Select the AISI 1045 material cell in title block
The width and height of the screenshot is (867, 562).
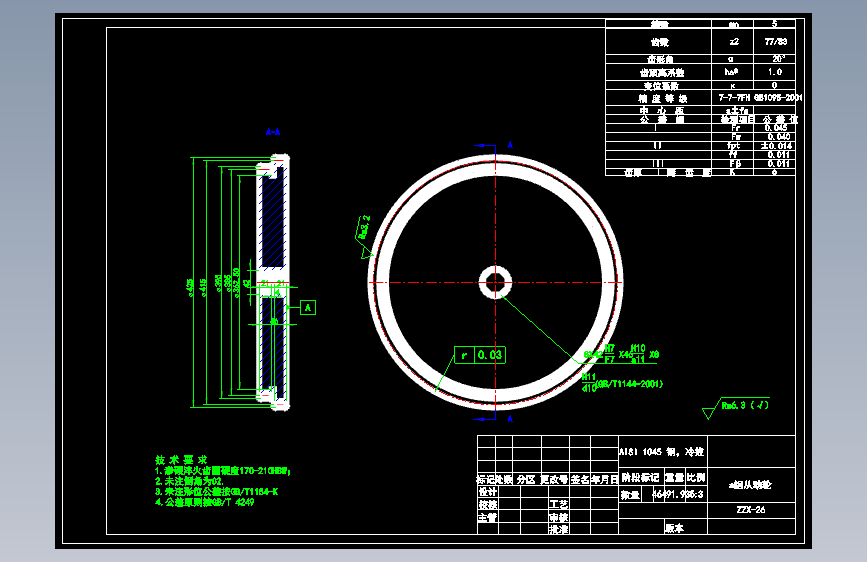point(662,452)
